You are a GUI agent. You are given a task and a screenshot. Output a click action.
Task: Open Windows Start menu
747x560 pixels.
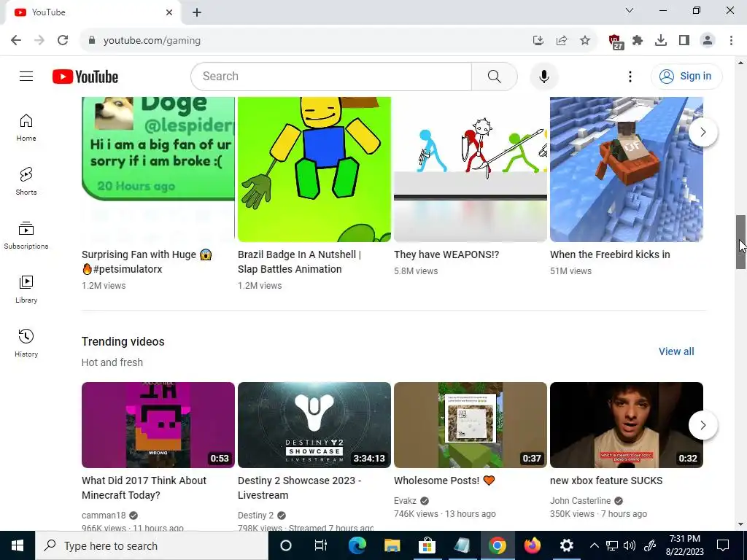tap(18, 545)
